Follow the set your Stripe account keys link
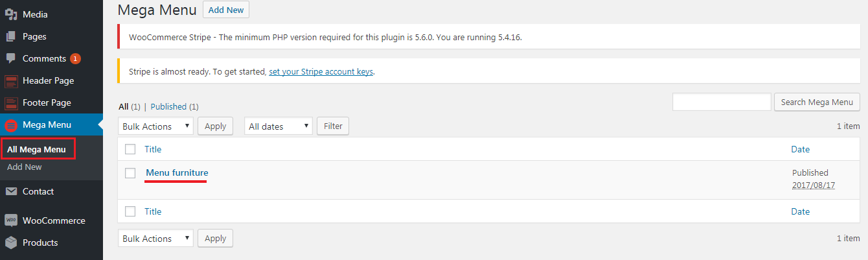This screenshot has width=868, height=260. click(x=321, y=71)
